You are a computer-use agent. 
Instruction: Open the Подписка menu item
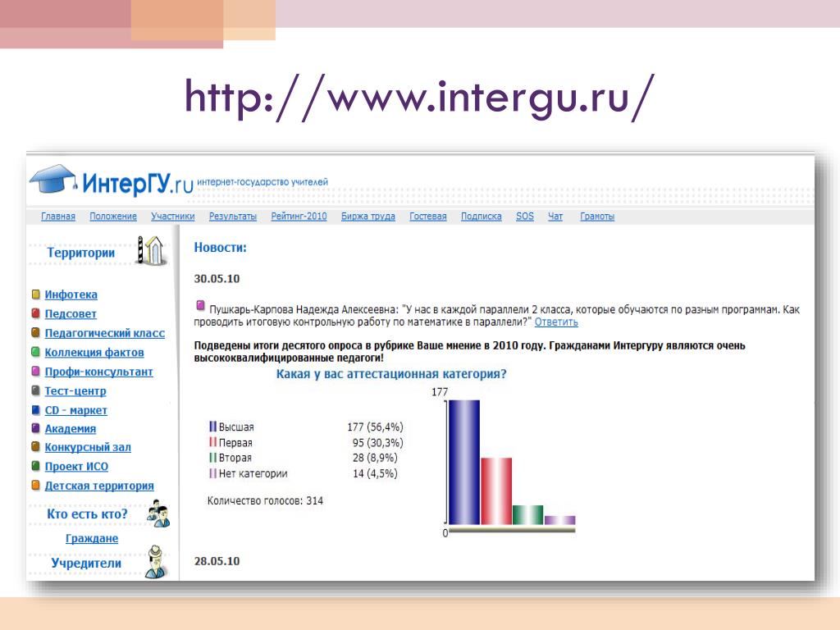(481, 217)
